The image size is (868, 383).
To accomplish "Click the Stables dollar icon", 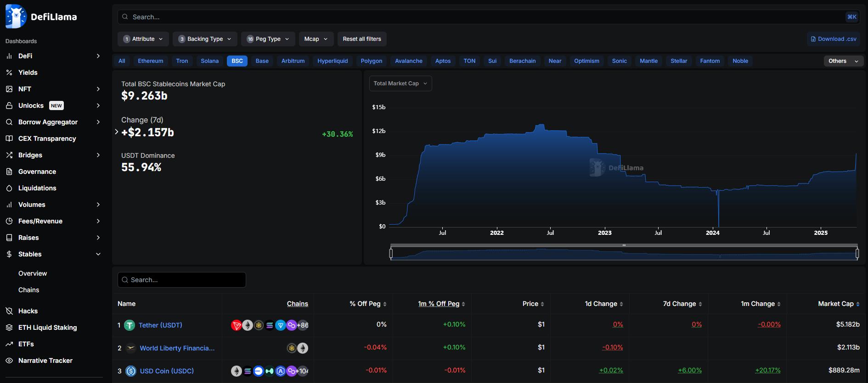I will (9, 254).
